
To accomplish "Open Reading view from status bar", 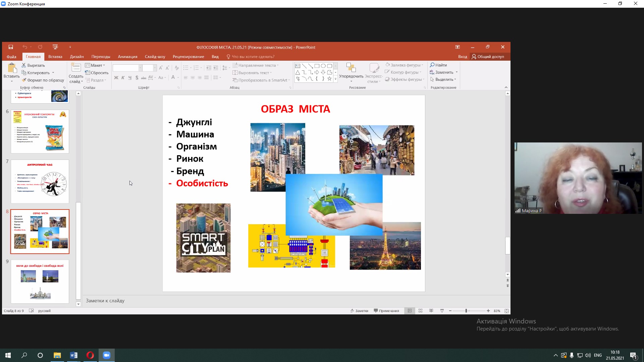I will click(431, 311).
